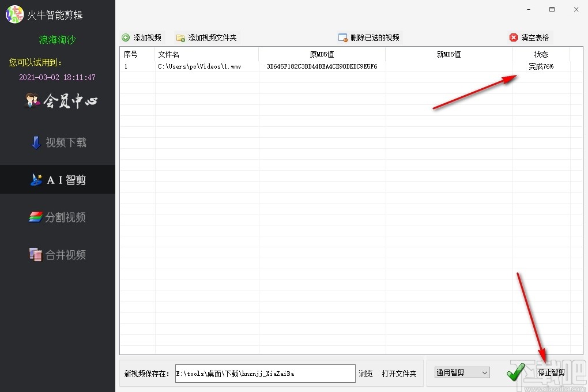
Task: Open the 添加视频文件夹 folder import icon
Action: coord(182,37)
